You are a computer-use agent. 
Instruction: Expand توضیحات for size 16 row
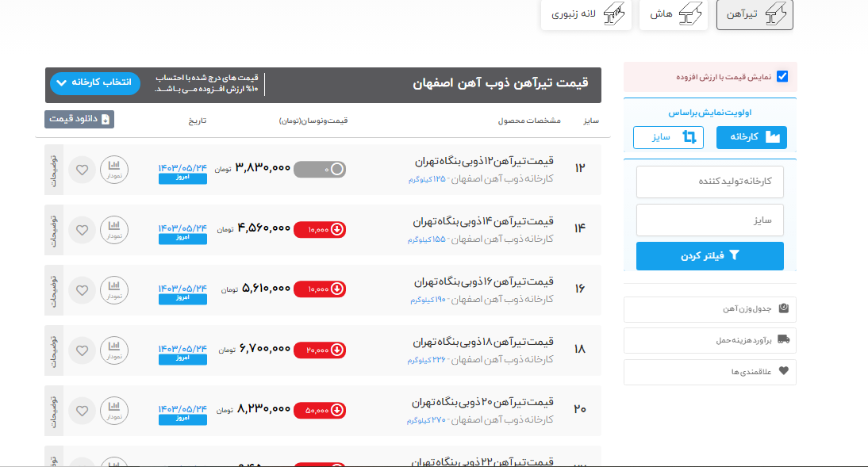(53, 290)
